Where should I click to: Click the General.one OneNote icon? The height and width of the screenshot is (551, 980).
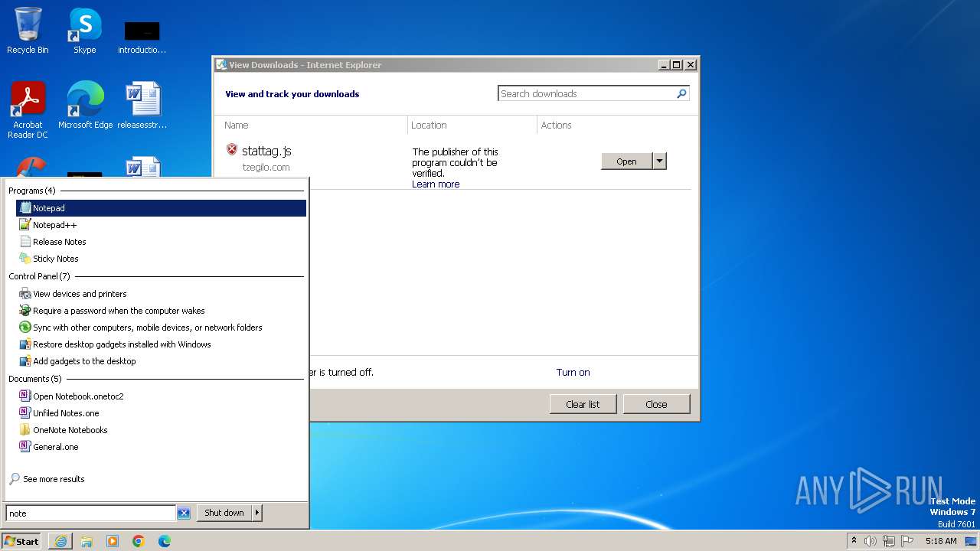point(25,447)
